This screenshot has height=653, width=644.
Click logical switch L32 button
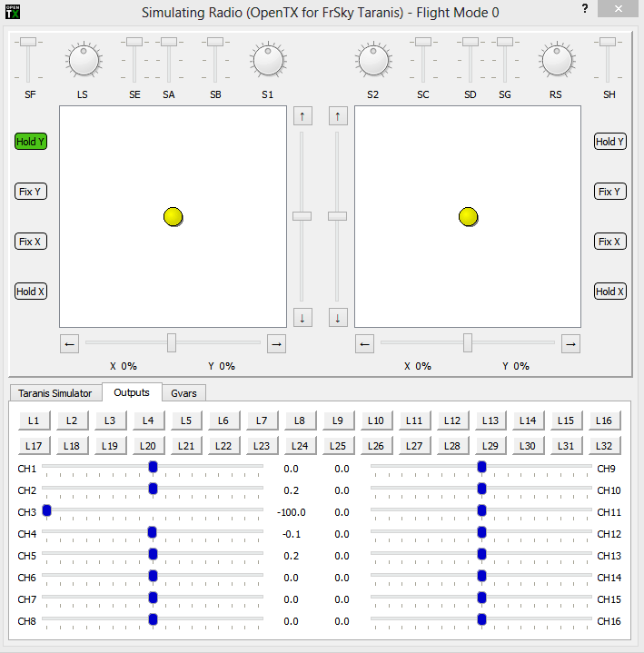[604, 446]
